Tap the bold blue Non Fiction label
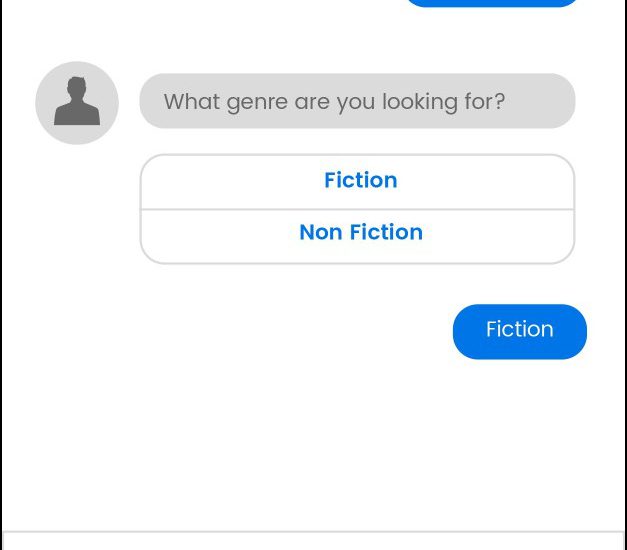Image resolution: width=627 pixels, height=550 pixels. point(361,232)
